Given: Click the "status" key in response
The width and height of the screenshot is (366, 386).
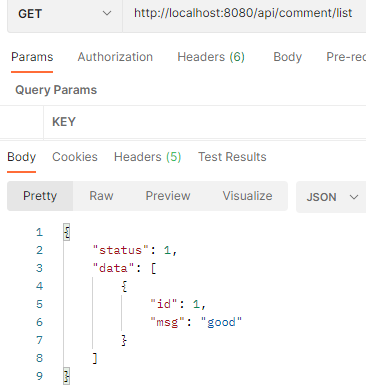Looking at the screenshot, I should click(x=121, y=250).
